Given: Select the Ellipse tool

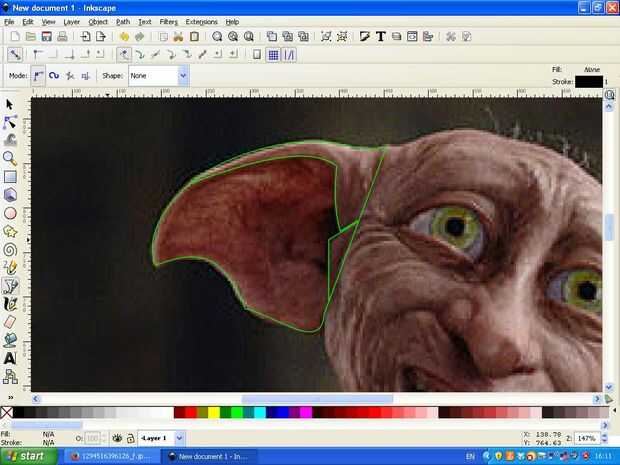Looking at the screenshot, I should click(10, 213).
